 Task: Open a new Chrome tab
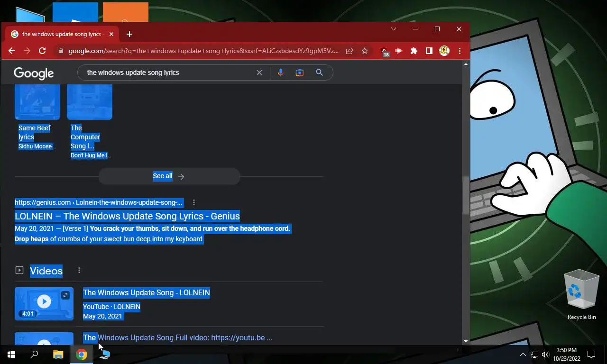coord(129,34)
